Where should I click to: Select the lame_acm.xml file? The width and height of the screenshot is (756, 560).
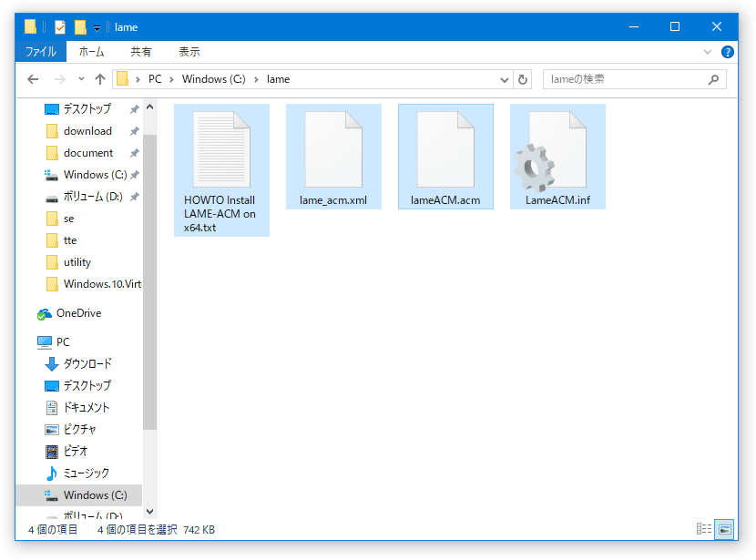333,157
